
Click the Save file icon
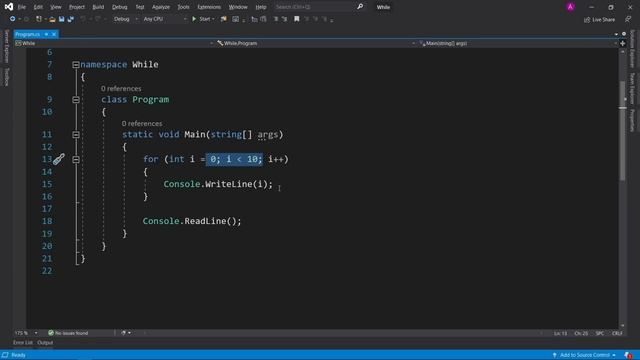click(x=62, y=19)
